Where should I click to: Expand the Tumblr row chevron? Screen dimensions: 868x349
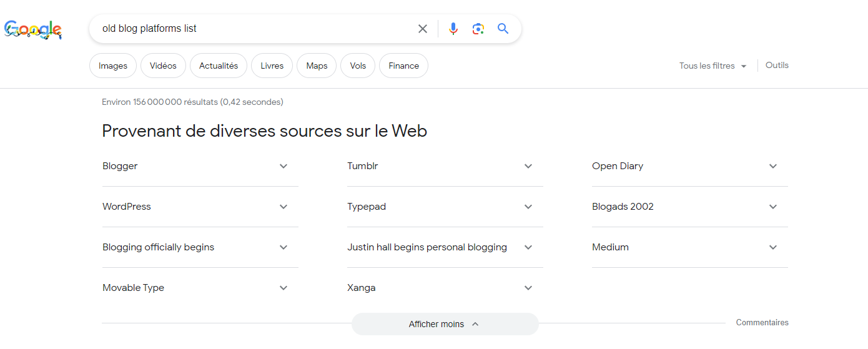click(528, 166)
